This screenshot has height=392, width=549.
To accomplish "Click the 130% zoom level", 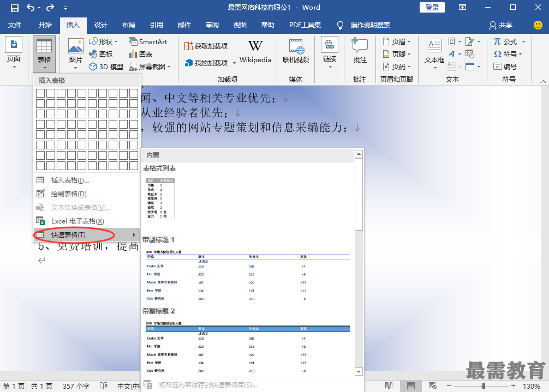I will [532, 386].
